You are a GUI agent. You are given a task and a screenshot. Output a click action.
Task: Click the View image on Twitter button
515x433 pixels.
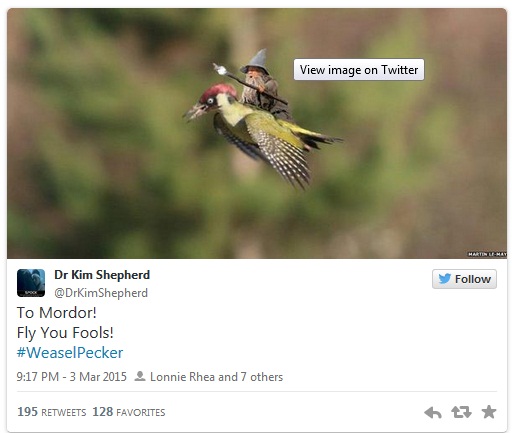coord(359,70)
